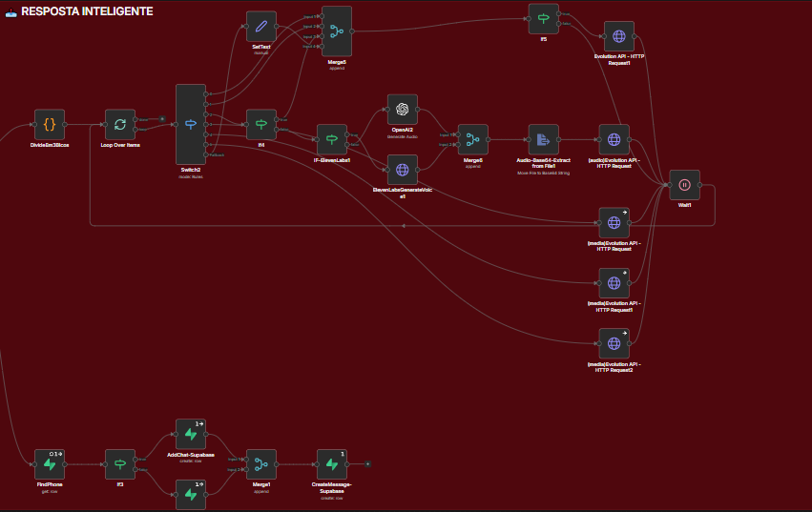Viewport: 812px width, 512px height.
Task: Select the CreateMessage-Supabase node
Action: [331, 464]
